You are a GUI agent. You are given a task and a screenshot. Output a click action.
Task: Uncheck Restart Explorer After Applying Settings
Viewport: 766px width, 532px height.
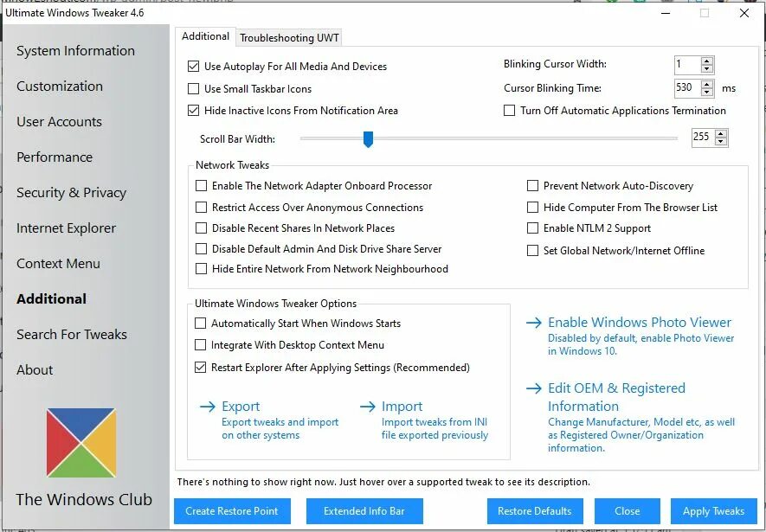click(200, 368)
